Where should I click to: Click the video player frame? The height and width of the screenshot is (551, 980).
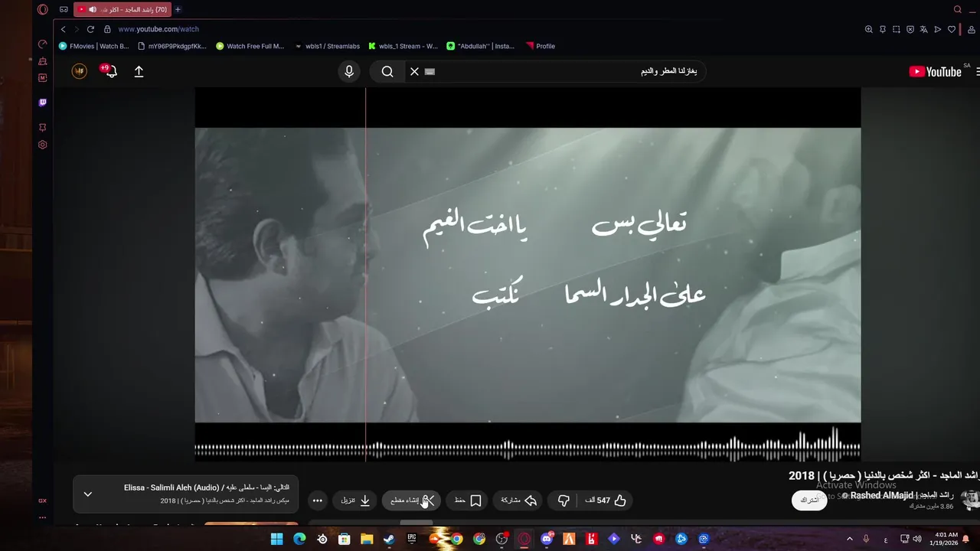(528, 275)
